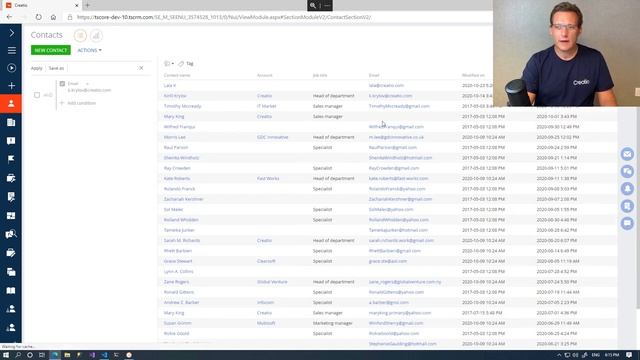This screenshot has width=640, height=360.
Task: Open Windows Start menu
Action: click(6, 355)
